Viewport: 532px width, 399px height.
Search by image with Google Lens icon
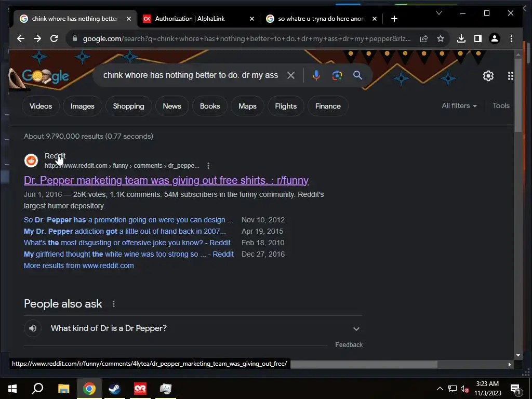[x=337, y=75]
